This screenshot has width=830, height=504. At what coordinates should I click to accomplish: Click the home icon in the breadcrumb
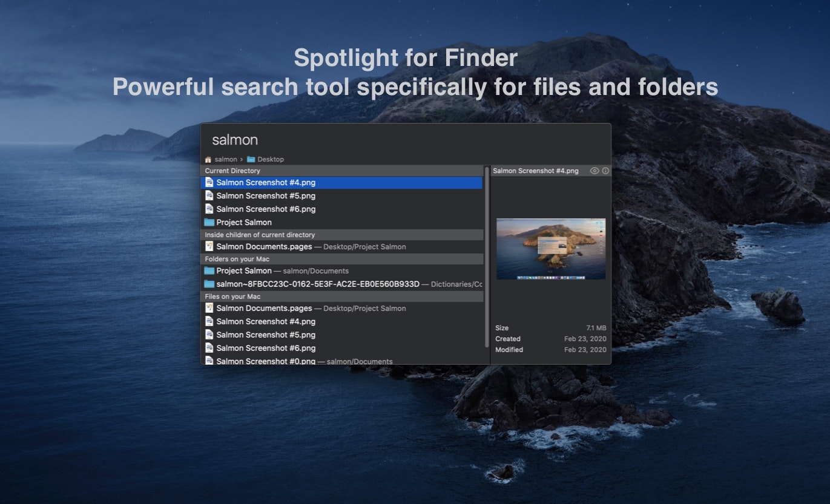coord(208,160)
